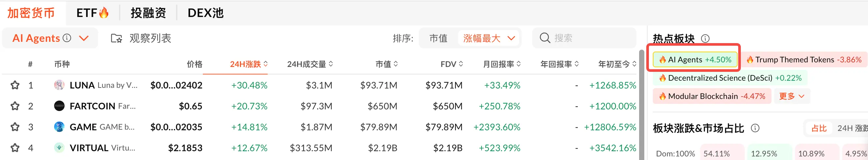
Task: Open the DEX池 tab
Action: click(x=205, y=13)
